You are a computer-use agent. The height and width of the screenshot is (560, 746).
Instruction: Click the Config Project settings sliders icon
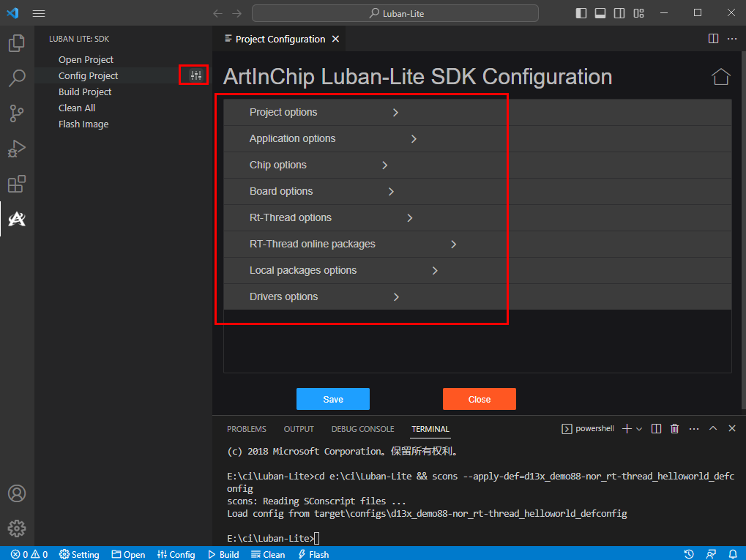(195, 75)
